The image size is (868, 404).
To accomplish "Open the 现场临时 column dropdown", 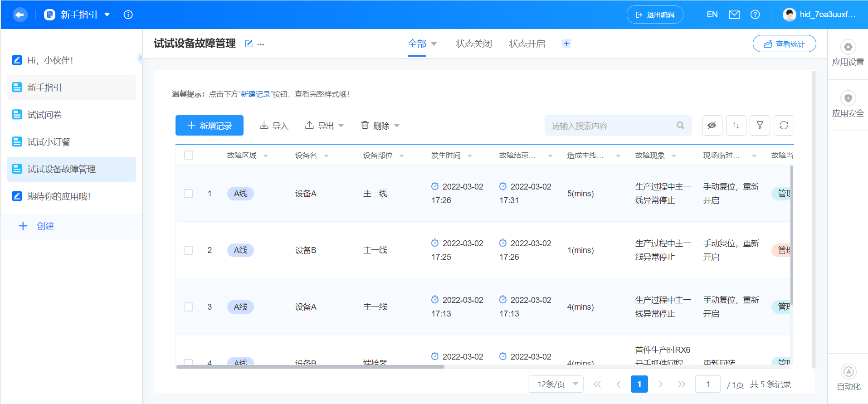I will [x=754, y=156].
